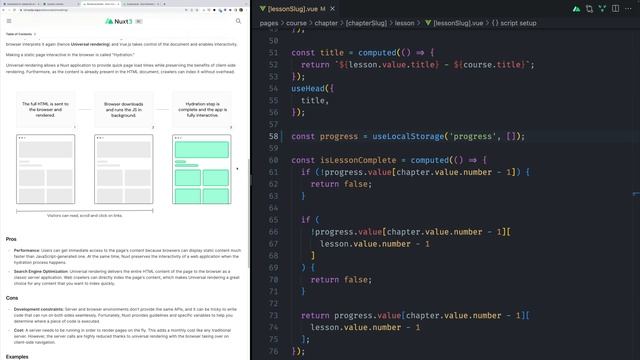Select the [chapterSlug] breadcrumb
The image size is (640, 360).
[366, 23]
